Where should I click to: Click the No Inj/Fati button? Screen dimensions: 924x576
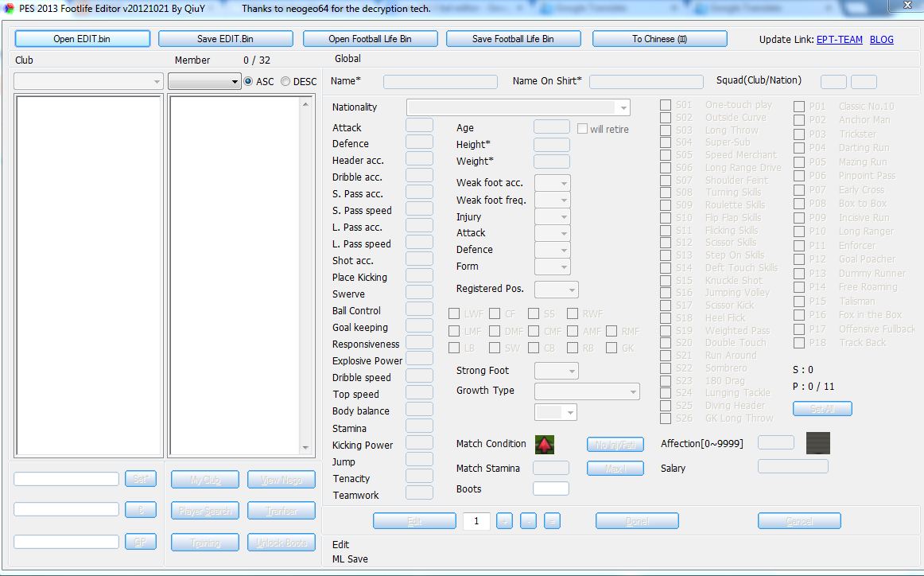[615, 445]
